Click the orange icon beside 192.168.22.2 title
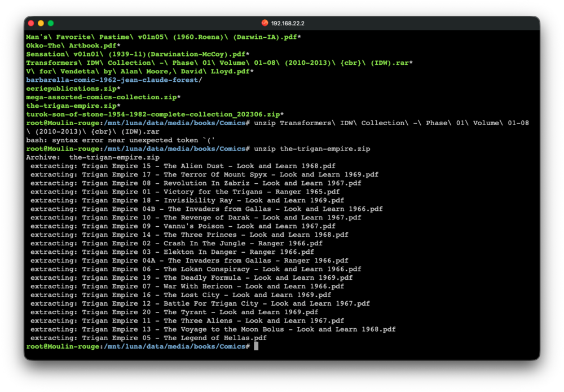The image size is (564, 392). click(265, 23)
